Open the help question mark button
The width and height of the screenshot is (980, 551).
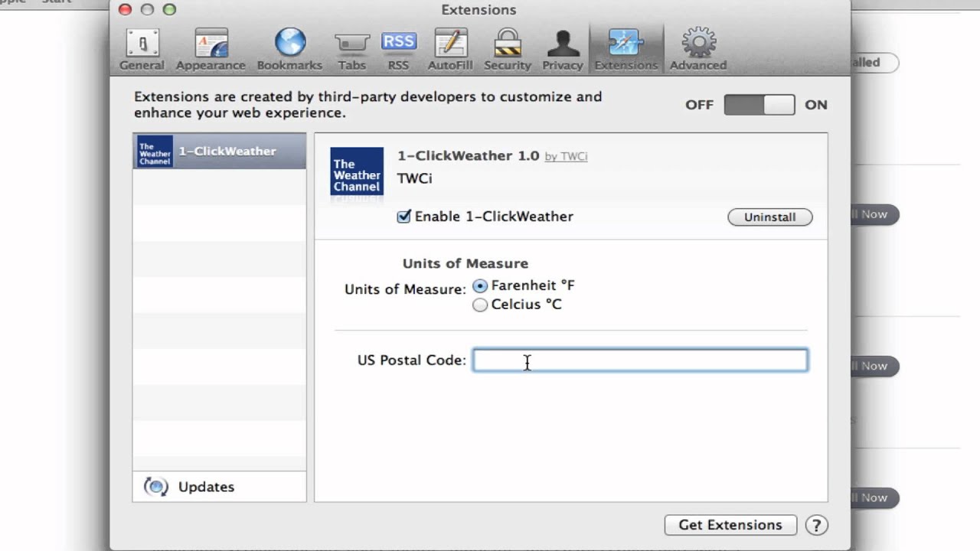(x=816, y=525)
